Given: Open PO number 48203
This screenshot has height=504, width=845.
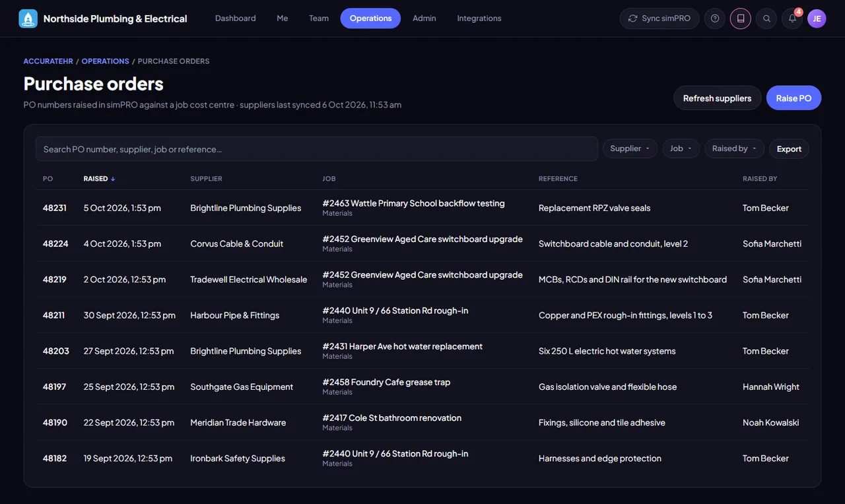Looking at the screenshot, I should (x=56, y=351).
